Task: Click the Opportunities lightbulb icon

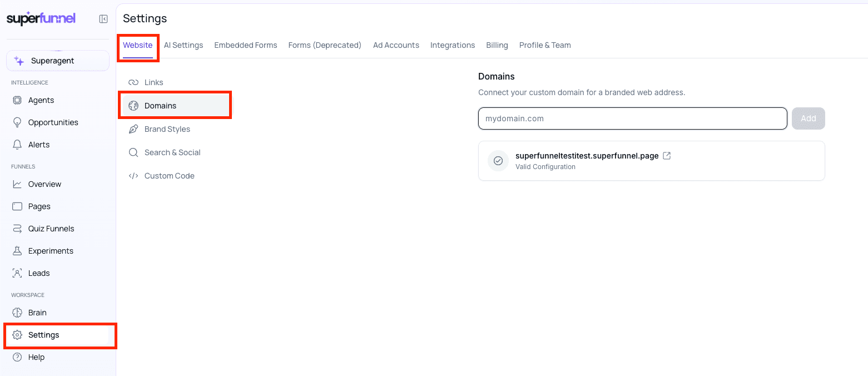Action: (17, 122)
